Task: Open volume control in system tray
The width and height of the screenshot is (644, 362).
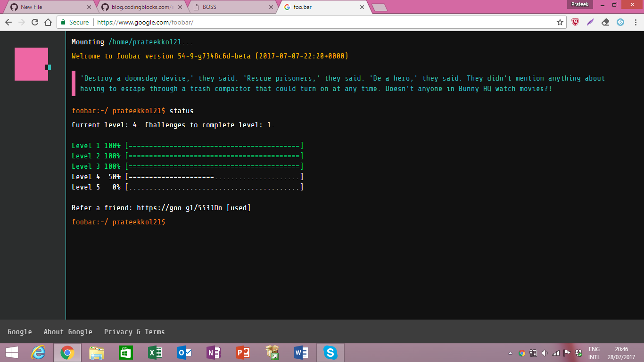Action: pyautogui.click(x=545, y=353)
